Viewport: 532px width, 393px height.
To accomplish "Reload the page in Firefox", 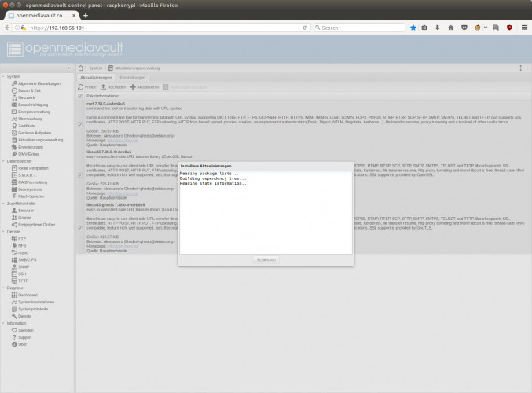I will tap(305, 28).
